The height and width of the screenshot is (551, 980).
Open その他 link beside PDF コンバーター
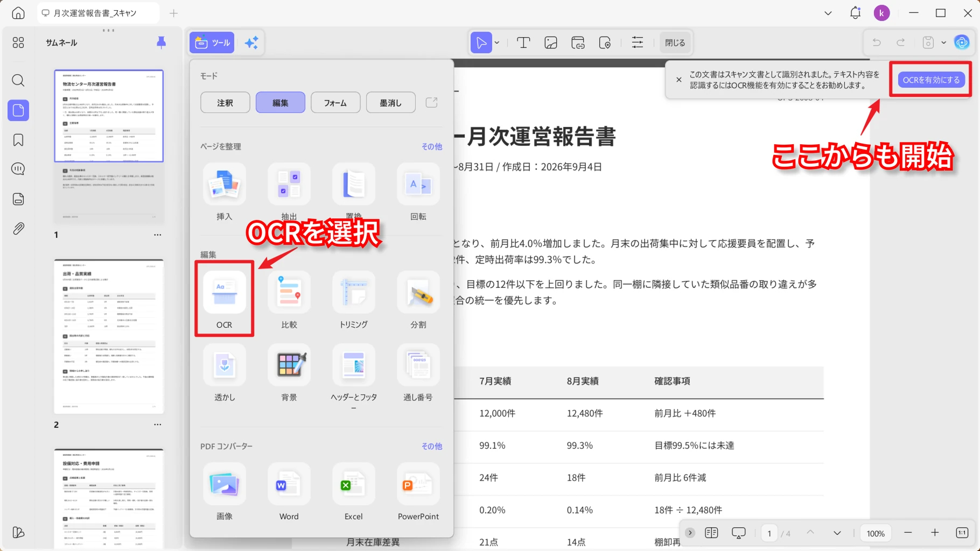pyautogui.click(x=432, y=446)
